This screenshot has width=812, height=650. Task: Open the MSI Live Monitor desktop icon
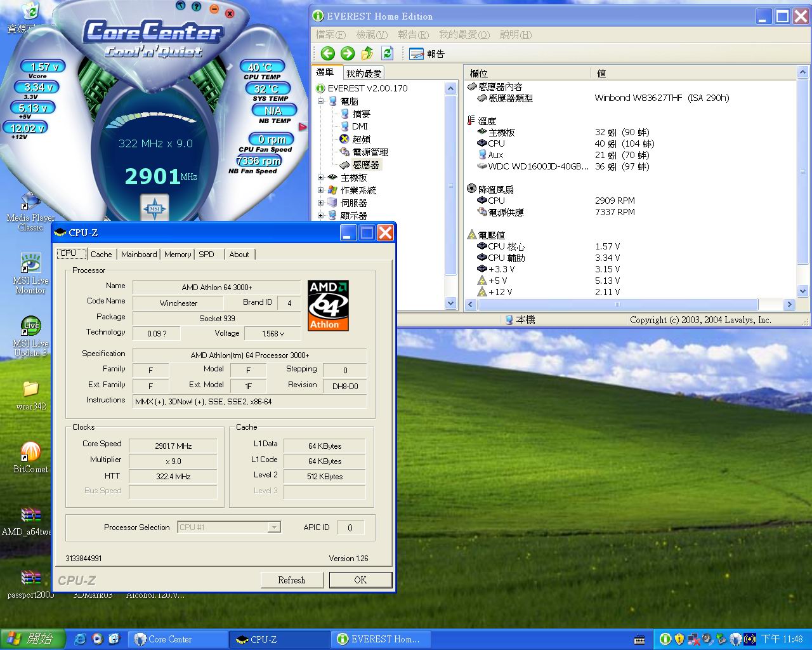pyautogui.click(x=30, y=274)
